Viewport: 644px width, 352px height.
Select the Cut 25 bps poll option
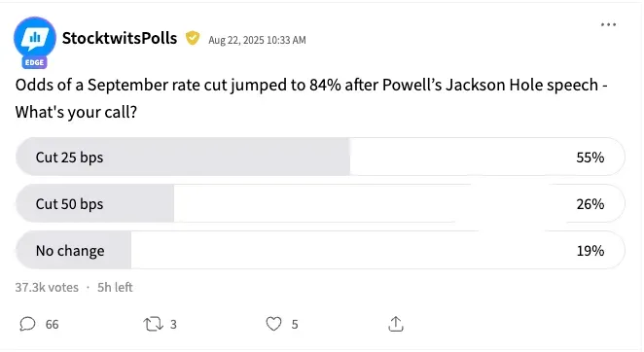(x=320, y=157)
